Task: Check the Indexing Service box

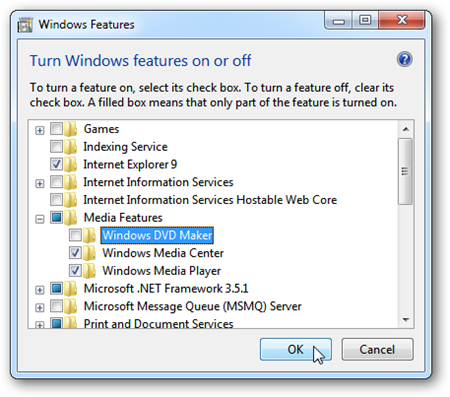Action: coord(56,146)
